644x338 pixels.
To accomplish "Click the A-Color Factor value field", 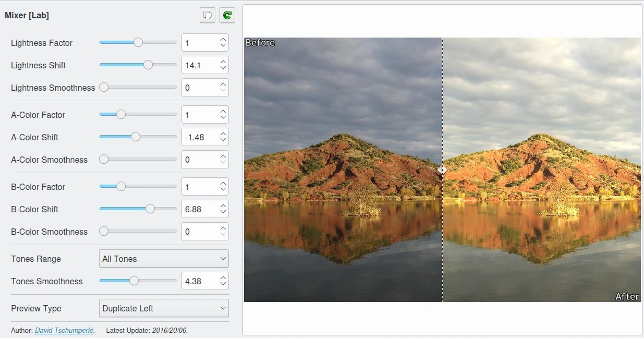I will (x=199, y=115).
